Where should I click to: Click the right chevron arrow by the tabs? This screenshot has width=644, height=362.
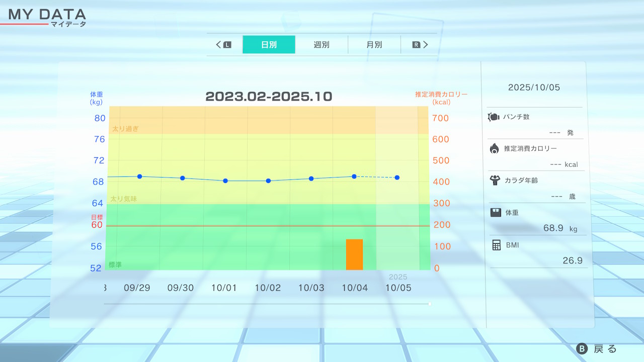tap(426, 45)
